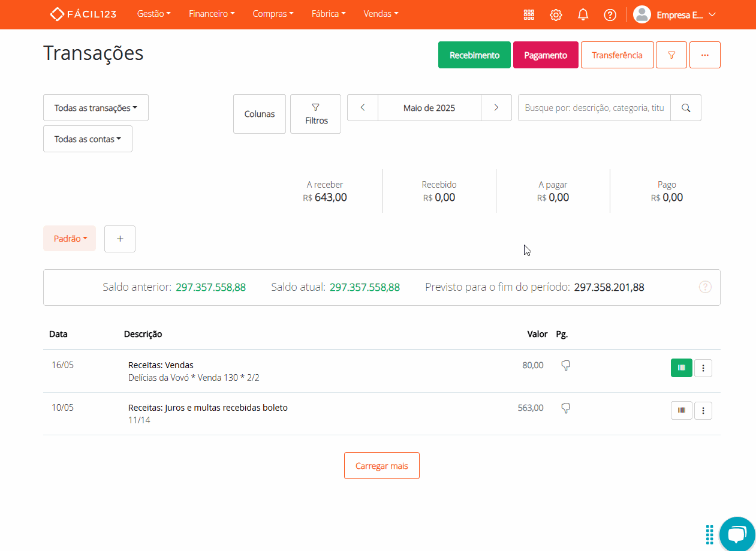Click the boleto barcode icon for 10/05 row
Screen dimensions: 756x551
tap(681, 410)
